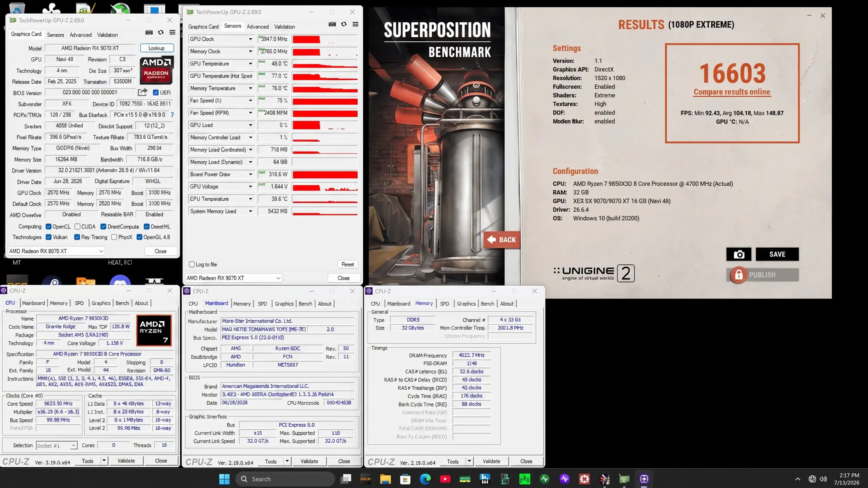Open the hamburger menu in left GPU-Z window
Viewport: 868px width, 488px height.
coord(172,33)
